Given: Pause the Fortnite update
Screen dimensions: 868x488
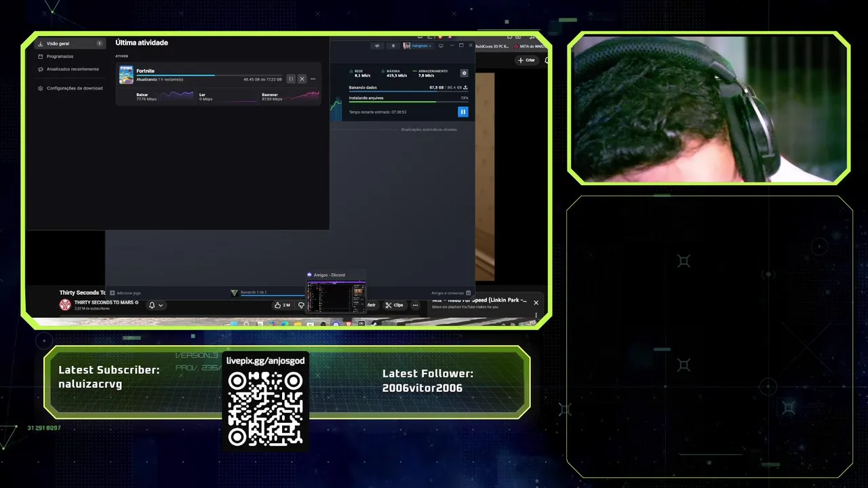Looking at the screenshot, I should (291, 79).
